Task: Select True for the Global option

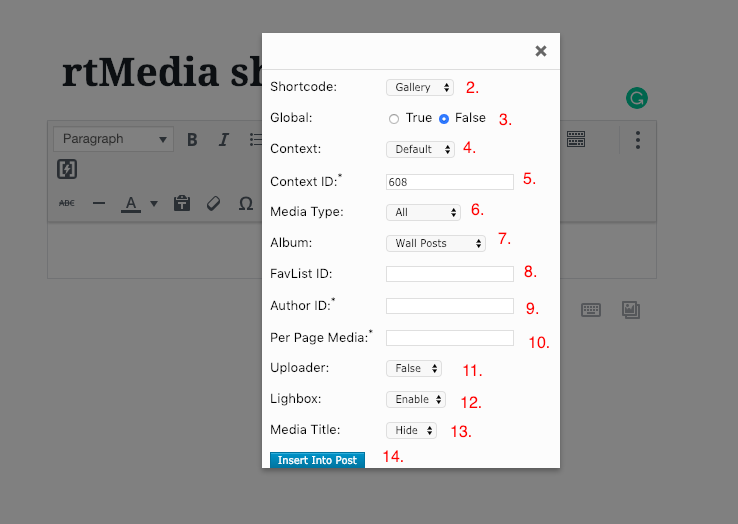Action: point(394,119)
